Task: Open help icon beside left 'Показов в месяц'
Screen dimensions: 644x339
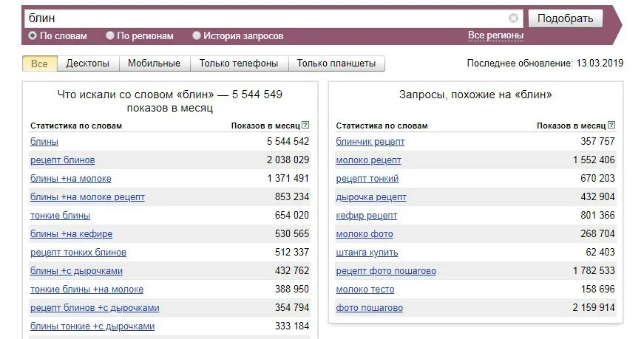Action: [305, 125]
